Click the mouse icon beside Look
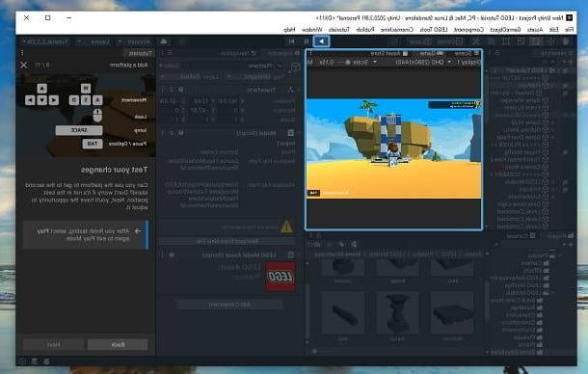 pos(97,115)
